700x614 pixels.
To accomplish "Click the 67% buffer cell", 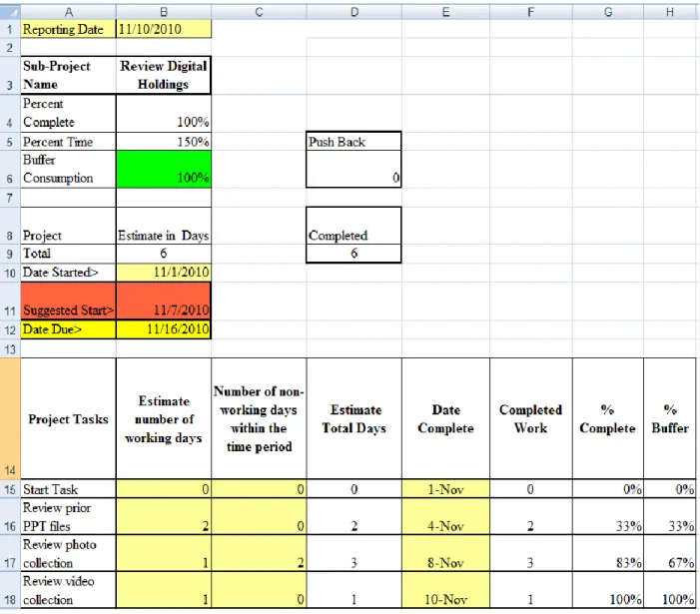I will (x=670, y=553).
